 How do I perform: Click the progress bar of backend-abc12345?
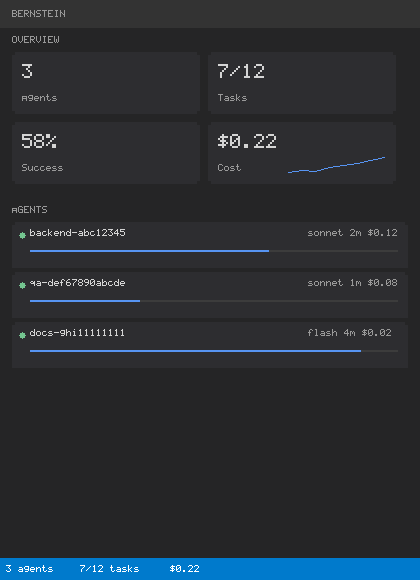coord(214,251)
